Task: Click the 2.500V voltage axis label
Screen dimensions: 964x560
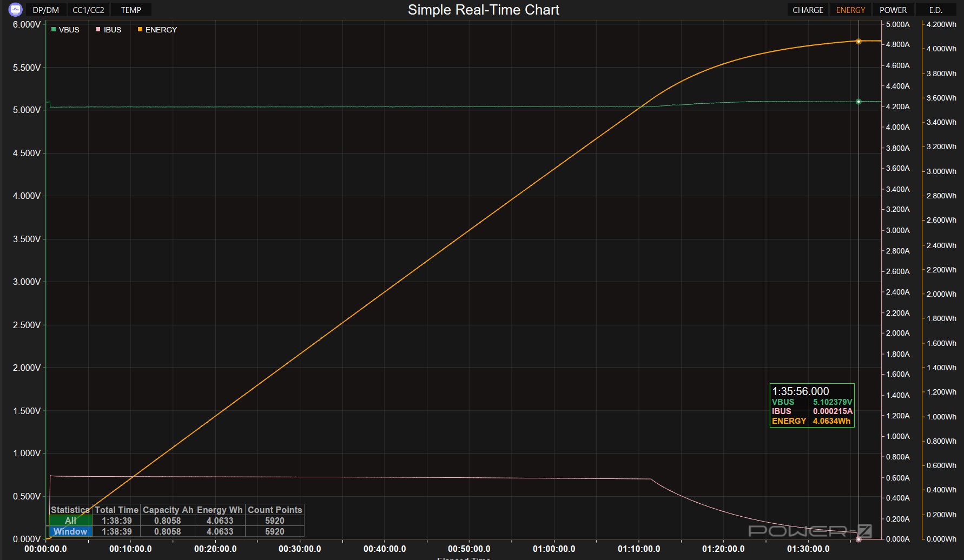Action: point(27,325)
